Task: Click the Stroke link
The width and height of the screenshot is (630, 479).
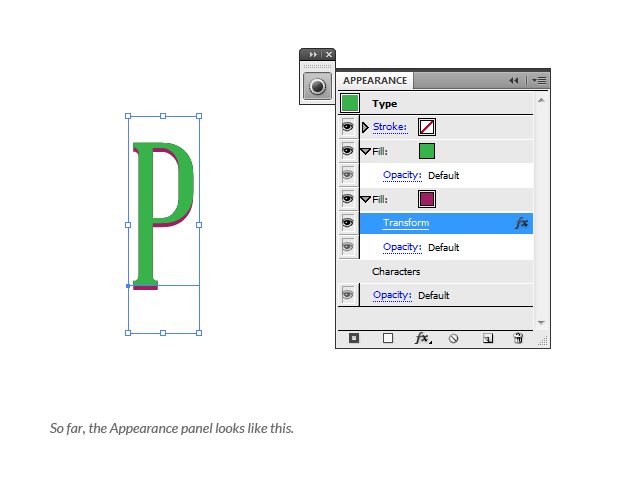Action: [x=390, y=127]
